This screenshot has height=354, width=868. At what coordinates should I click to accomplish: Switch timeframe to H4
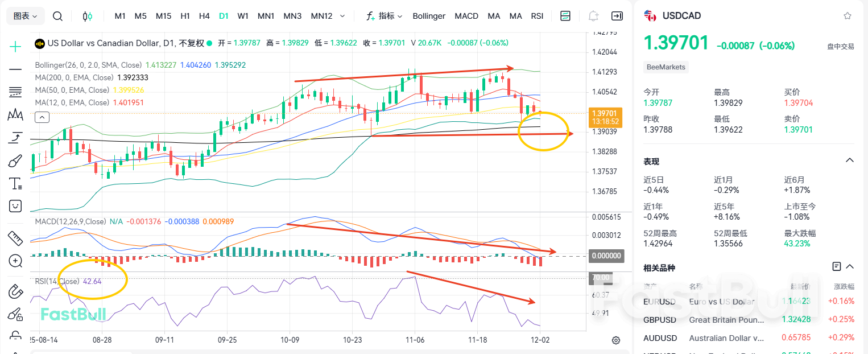pyautogui.click(x=204, y=16)
